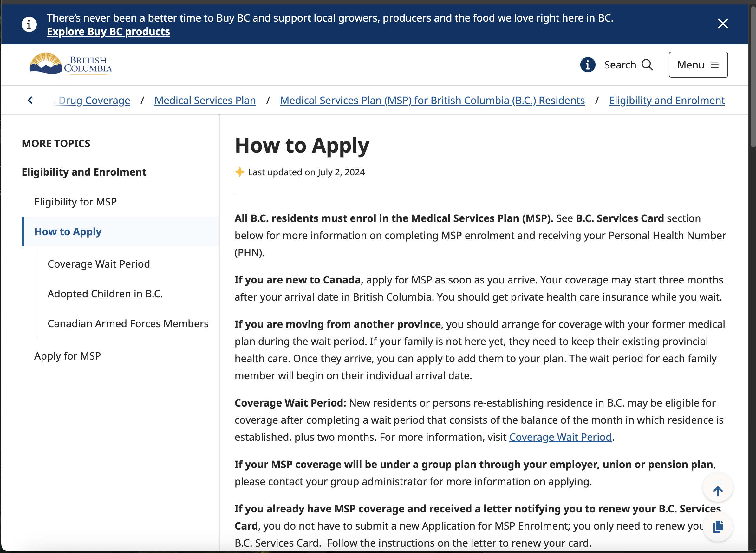The image size is (756, 553).
Task: Open Search with the magnifier icon
Action: pyautogui.click(x=647, y=65)
